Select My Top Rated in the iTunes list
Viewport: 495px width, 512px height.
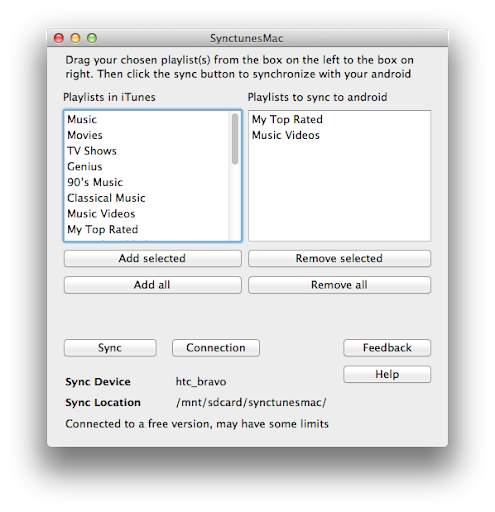click(147, 229)
